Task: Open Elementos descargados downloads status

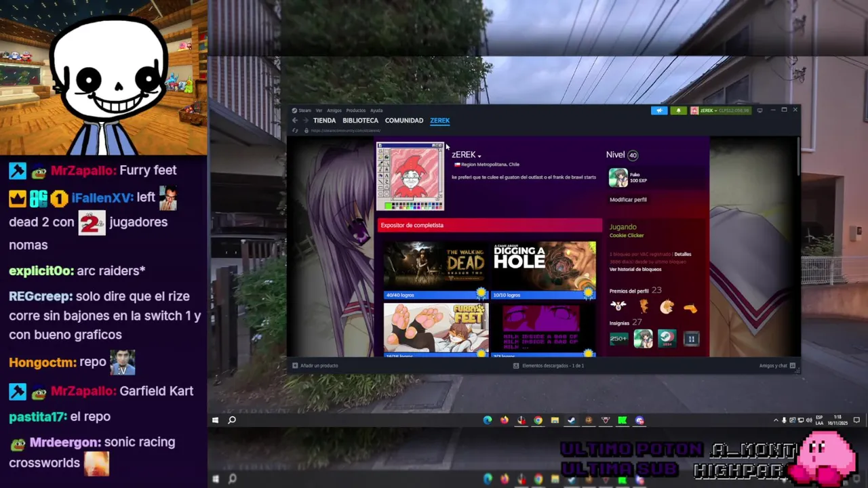Action: click(549, 366)
